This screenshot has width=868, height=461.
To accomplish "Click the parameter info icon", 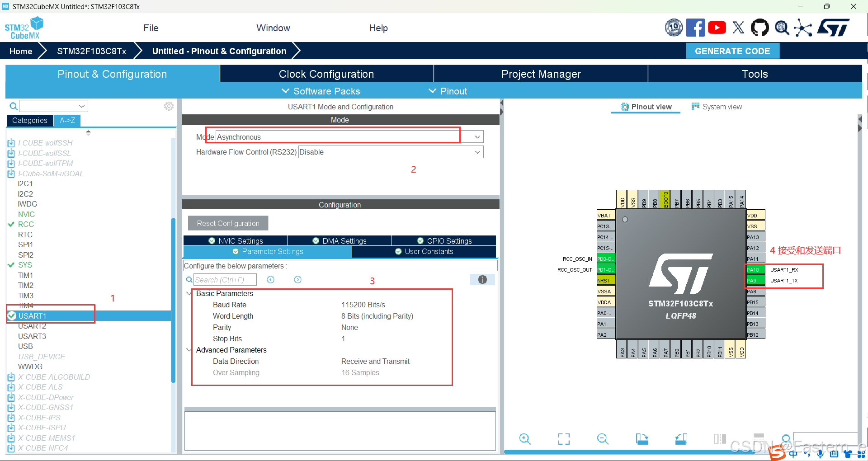I will coord(482,280).
